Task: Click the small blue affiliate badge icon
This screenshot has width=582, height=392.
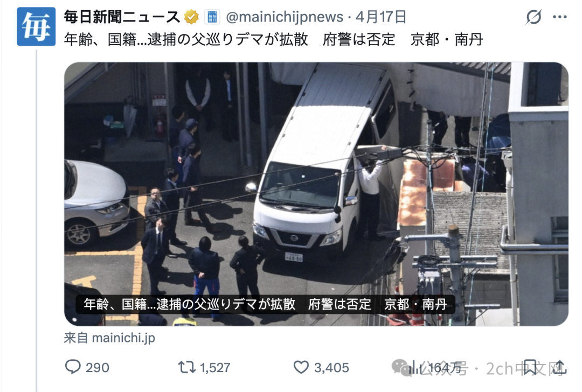Action: 212,17
